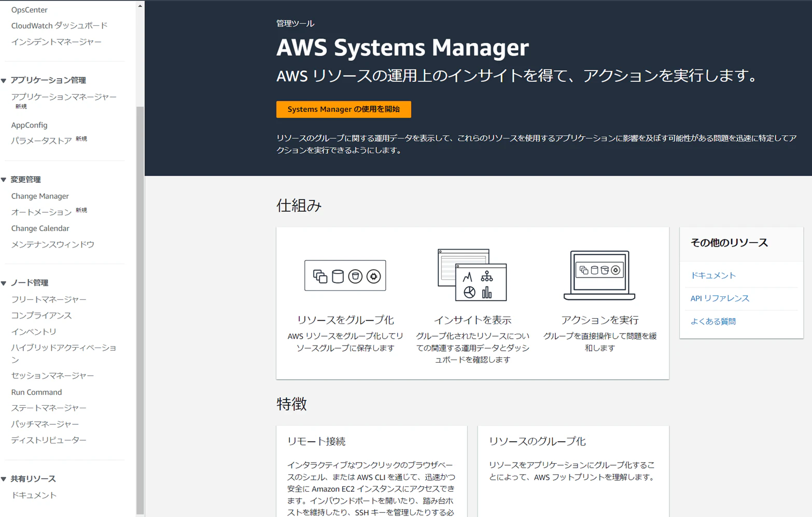Go to ステートマネージャー
Viewport: 812px width, 517px height.
(49, 408)
